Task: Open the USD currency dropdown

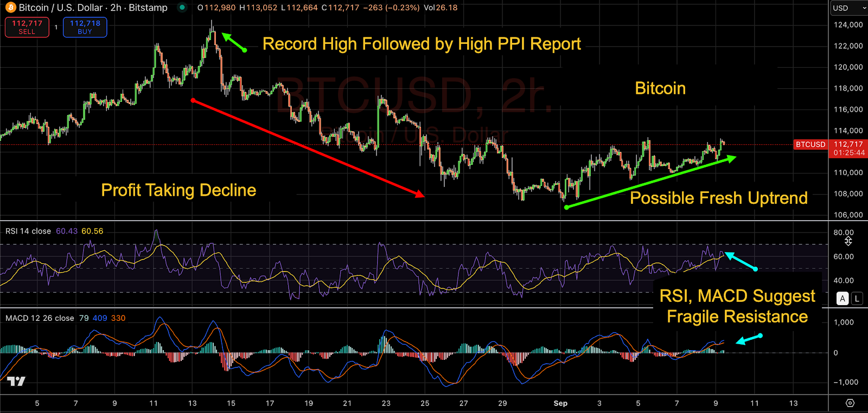Action: click(849, 8)
